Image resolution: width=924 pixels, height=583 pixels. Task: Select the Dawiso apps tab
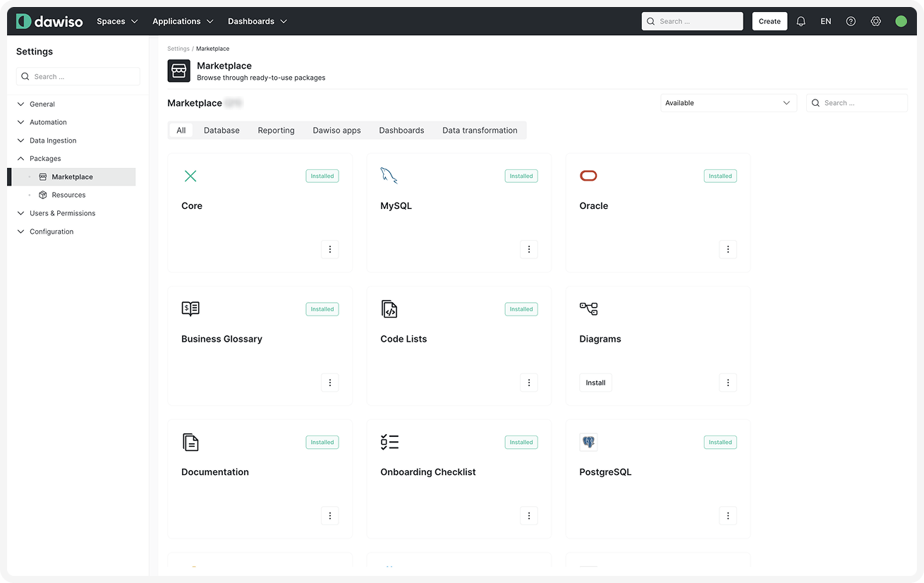click(336, 131)
